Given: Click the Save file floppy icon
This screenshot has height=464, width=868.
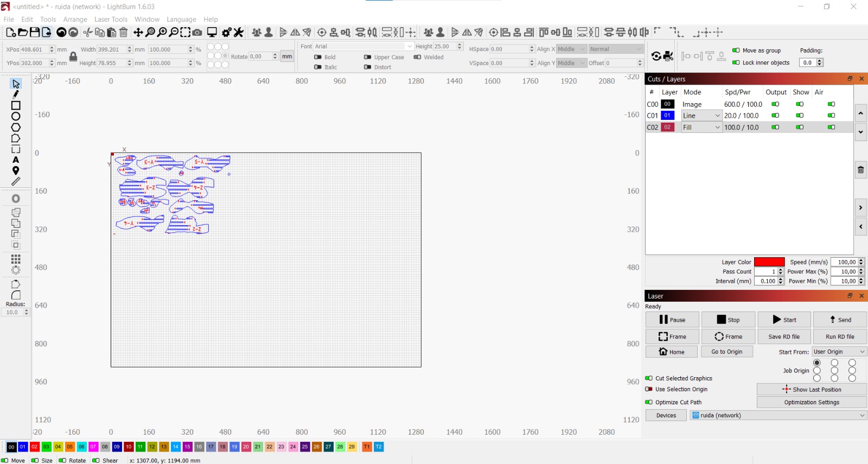Looking at the screenshot, I should 35,33.
